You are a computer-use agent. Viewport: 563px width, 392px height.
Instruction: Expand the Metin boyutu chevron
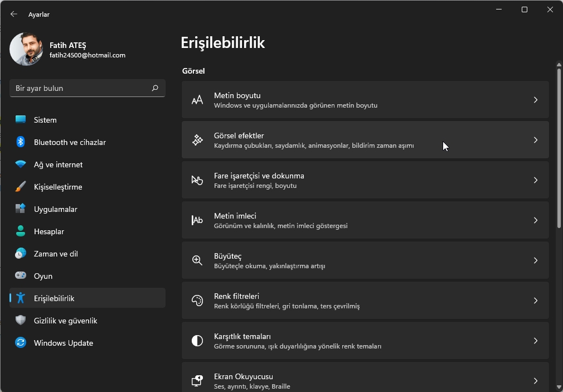click(x=535, y=100)
